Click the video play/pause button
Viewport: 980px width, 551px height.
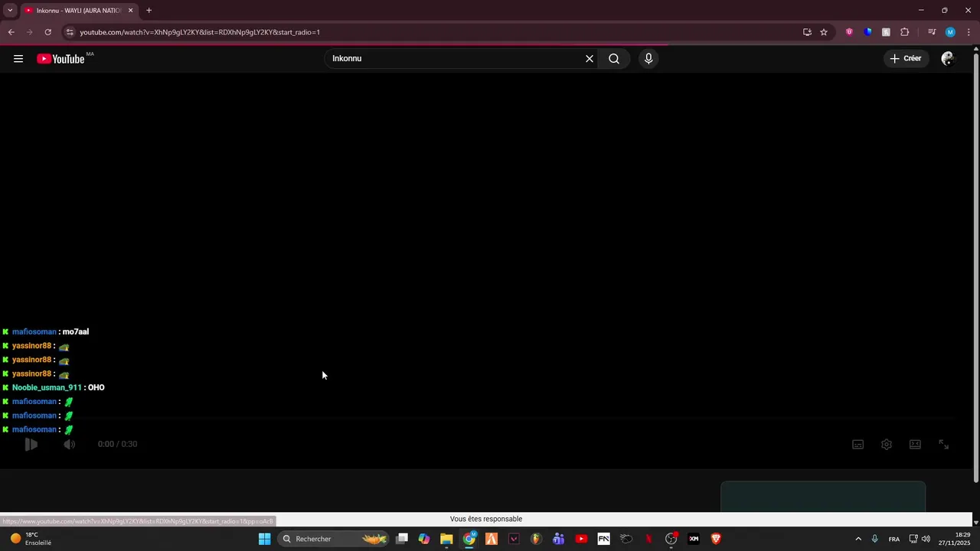[31, 444]
